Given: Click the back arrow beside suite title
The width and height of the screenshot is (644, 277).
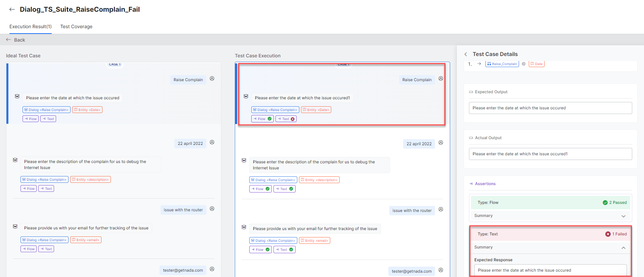Looking at the screenshot, I should pos(12,9).
